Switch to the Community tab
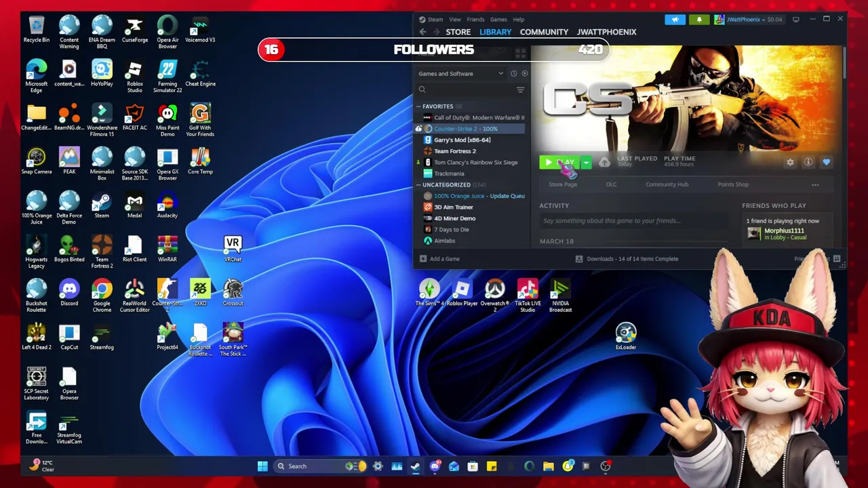Viewport: 868px width, 488px height. pyautogui.click(x=544, y=32)
